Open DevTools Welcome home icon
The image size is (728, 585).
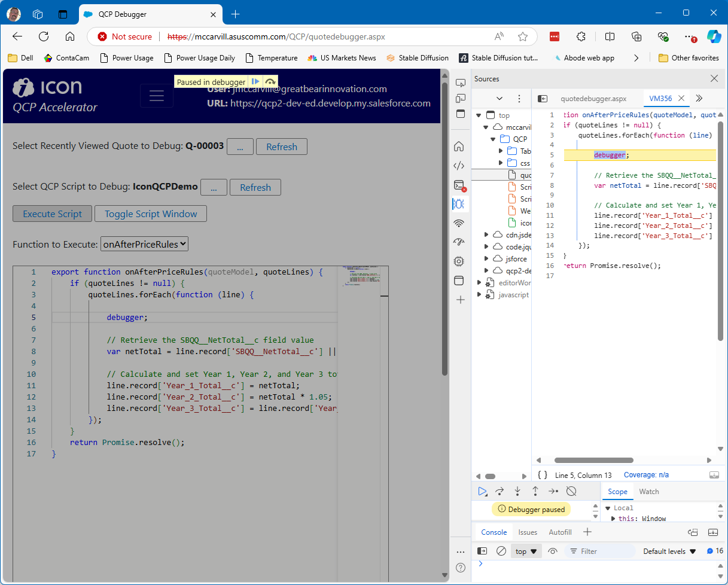tap(459, 146)
